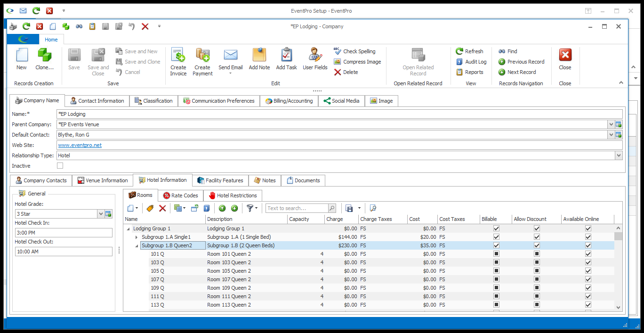Go to the Previous Record

(522, 62)
